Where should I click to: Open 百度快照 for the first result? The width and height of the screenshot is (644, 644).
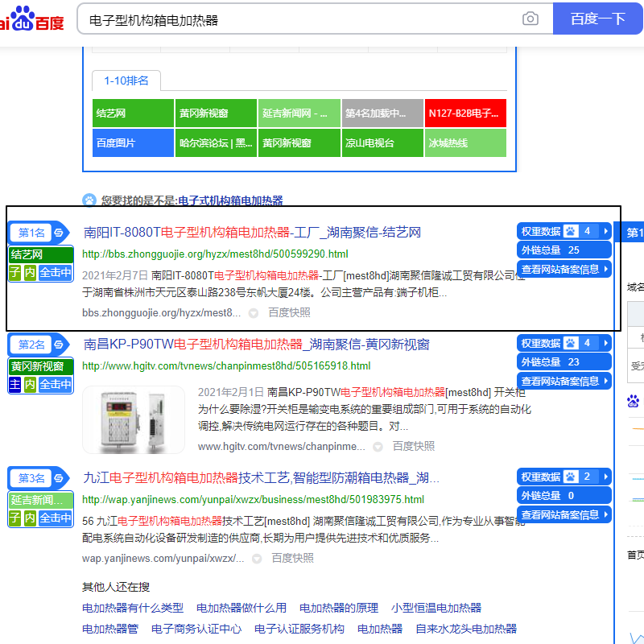(289, 313)
